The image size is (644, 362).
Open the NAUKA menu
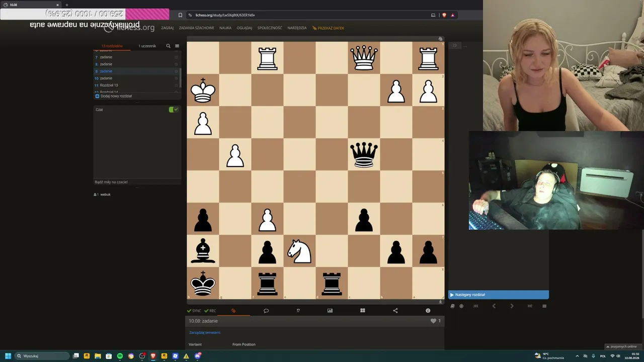[x=225, y=28]
